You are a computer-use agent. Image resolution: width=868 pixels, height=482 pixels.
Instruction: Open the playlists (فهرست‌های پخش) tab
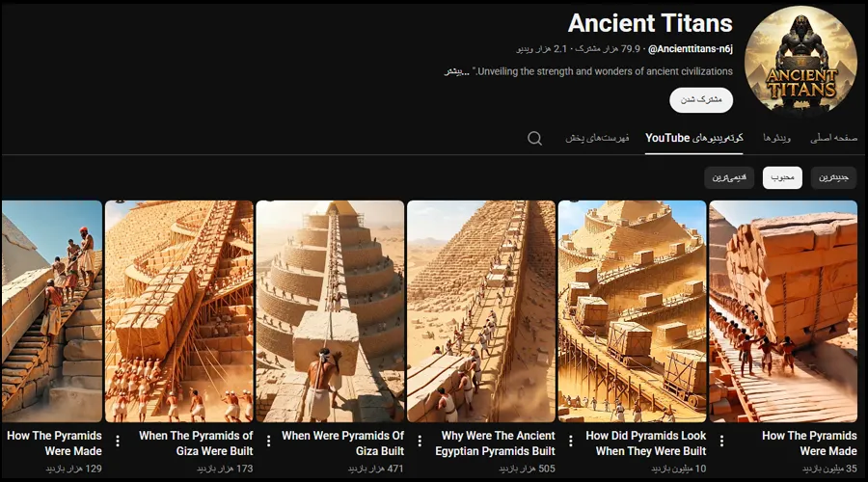pyautogui.click(x=597, y=138)
